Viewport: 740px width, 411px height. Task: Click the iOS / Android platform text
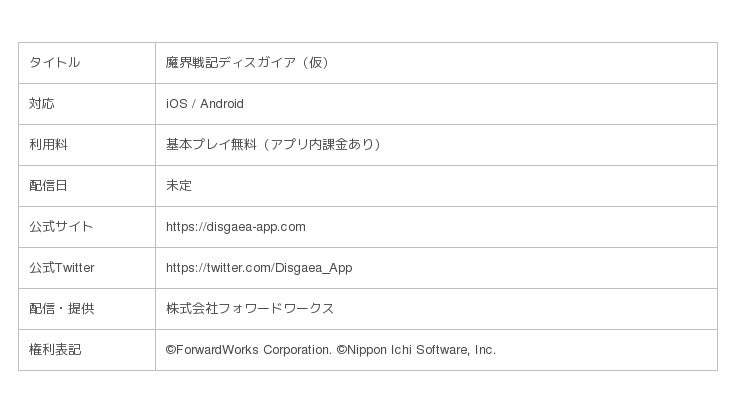click(204, 104)
